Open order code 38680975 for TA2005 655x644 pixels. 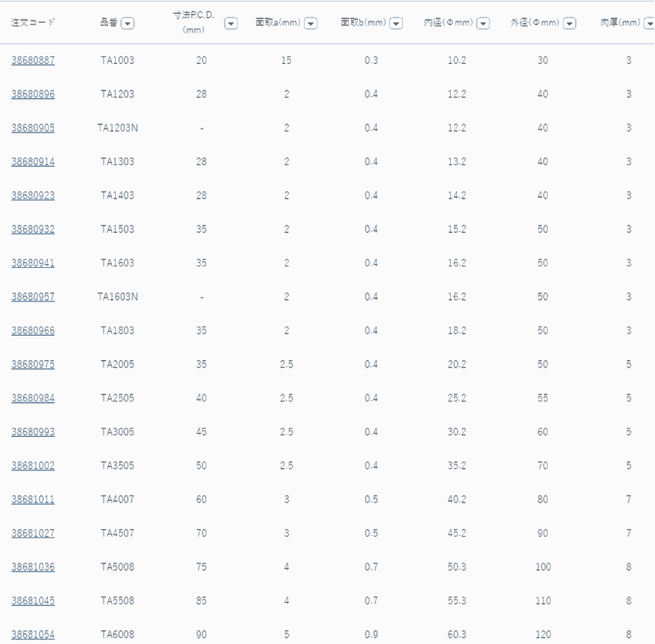pyautogui.click(x=33, y=365)
